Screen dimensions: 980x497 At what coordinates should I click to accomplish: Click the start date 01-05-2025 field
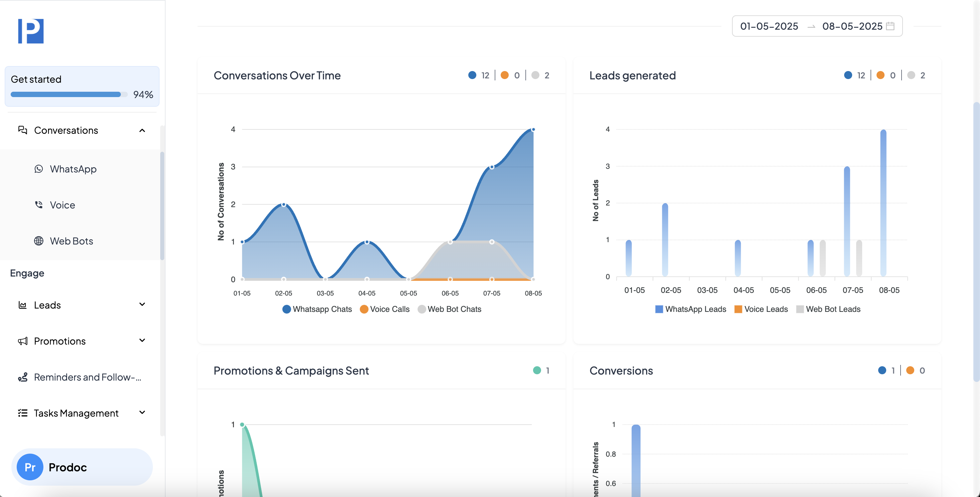(x=769, y=26)
